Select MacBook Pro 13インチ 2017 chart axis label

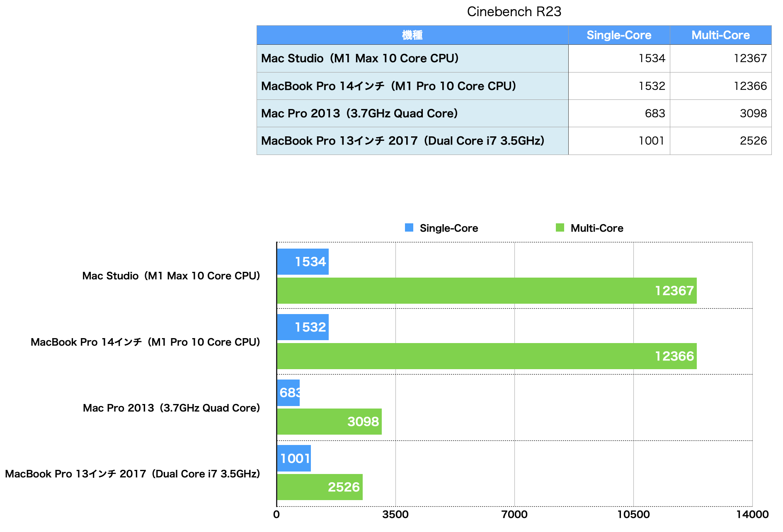(x=133, y=474)
